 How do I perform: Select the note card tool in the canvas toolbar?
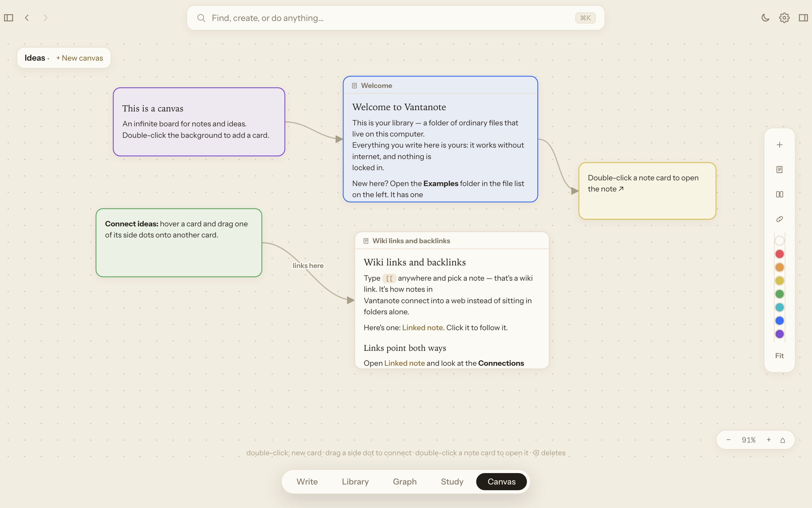tap(779, 170)
